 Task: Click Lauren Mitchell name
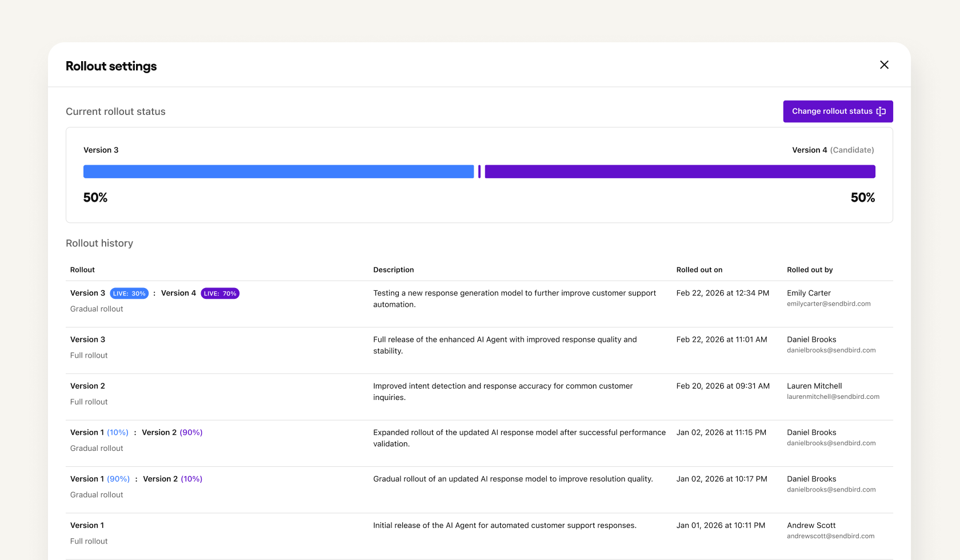click(814, 386)
